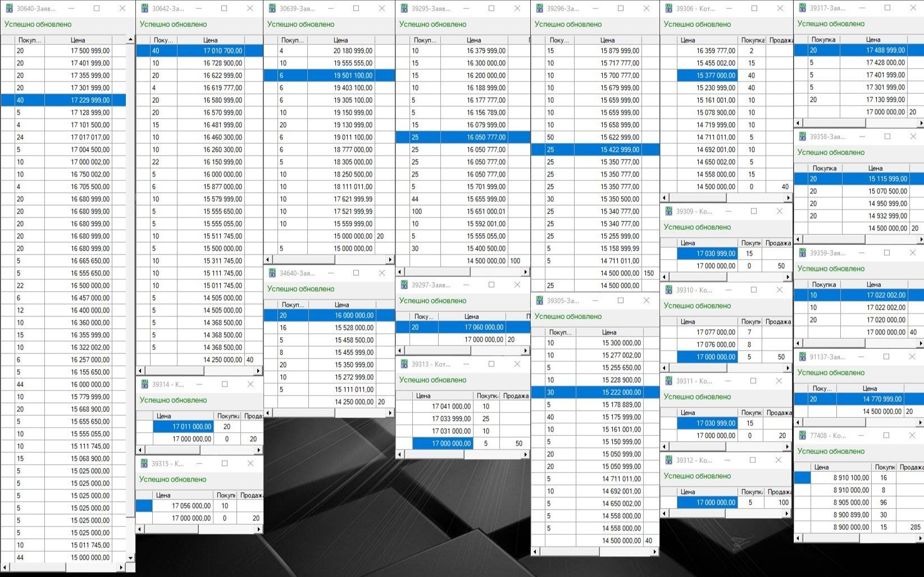Viewport: 924px width, 577px height.
Task: Minimize the 34640 orders window
Action: [x=331, y=273]
